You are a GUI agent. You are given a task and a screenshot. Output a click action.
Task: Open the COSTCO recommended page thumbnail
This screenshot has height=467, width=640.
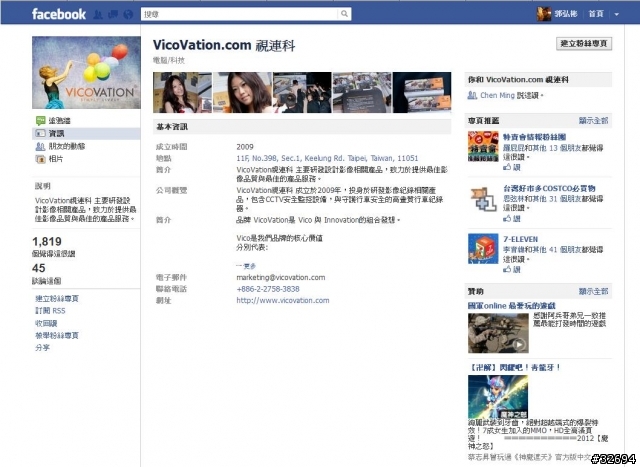pyautogui.click(x=483, y=198)
